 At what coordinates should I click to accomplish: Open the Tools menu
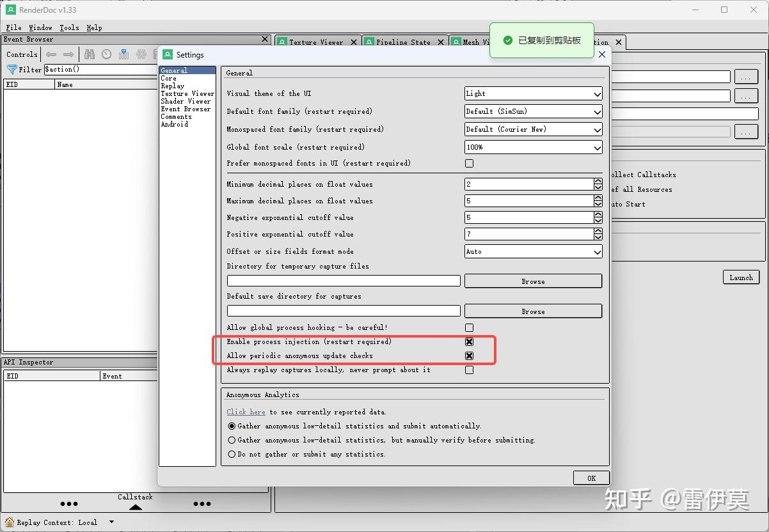pyautogui.click(x=69, y=27)
